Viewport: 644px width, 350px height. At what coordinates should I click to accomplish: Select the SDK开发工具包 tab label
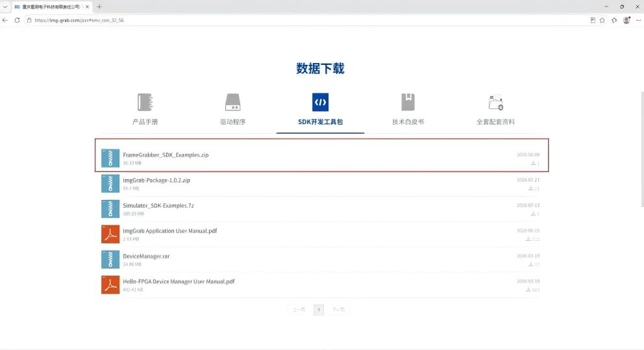coord(320,121)
